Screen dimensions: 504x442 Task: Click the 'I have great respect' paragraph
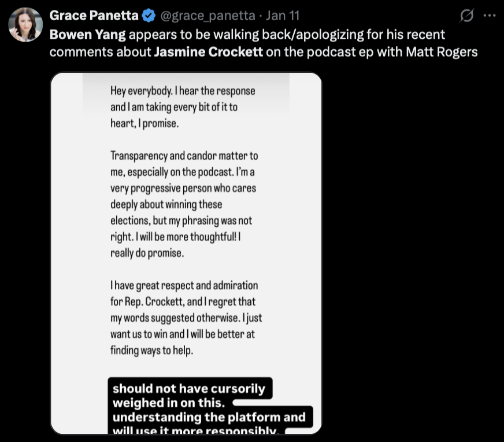(x=186, y=318)
